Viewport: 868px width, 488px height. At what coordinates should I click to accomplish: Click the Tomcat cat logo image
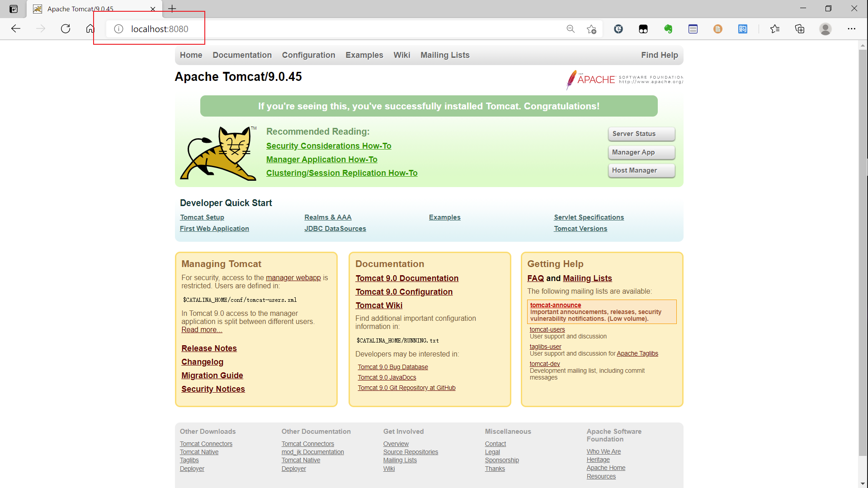[x=218, y=154]
